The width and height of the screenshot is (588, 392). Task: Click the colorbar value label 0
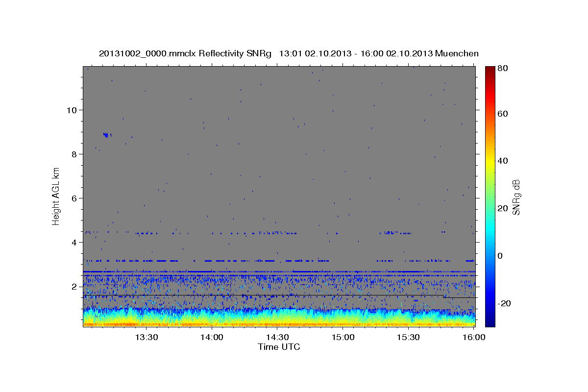(x=501, y=256)
